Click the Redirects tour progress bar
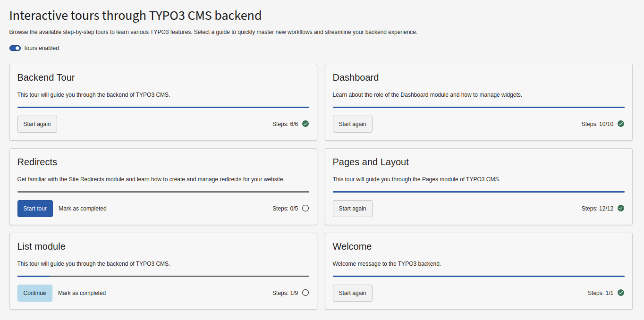Viewport: 644px width, 320px height. click(x=163, y=192)
